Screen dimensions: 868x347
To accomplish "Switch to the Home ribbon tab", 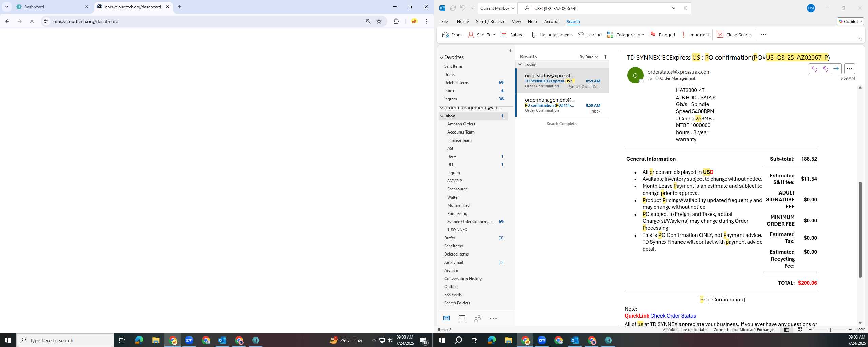I will 463,21.
